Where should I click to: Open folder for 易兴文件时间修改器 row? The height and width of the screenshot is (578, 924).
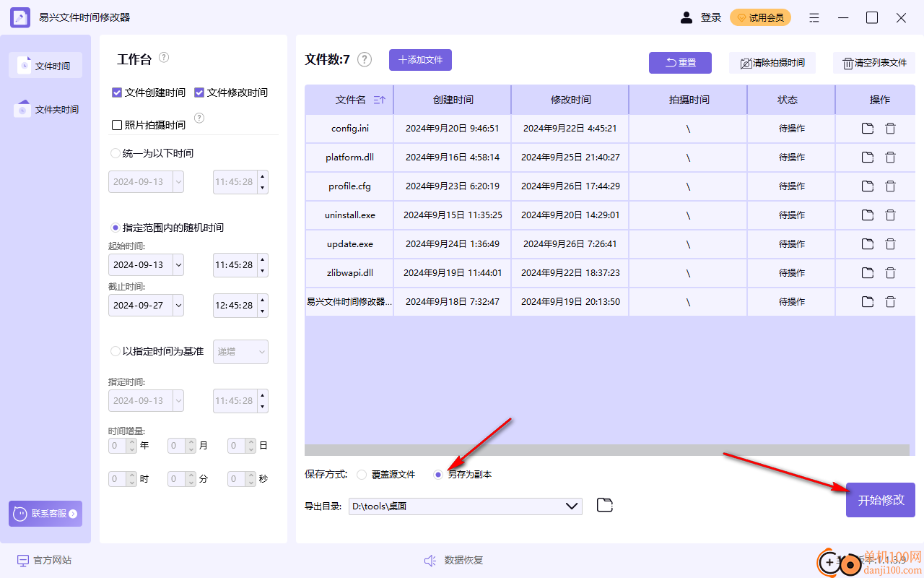[868, 302]
